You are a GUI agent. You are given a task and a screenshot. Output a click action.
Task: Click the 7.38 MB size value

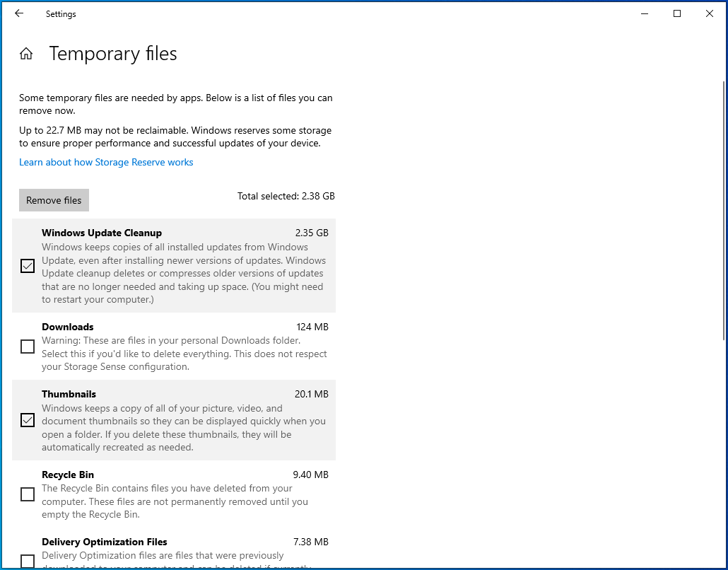coord(310,542)
